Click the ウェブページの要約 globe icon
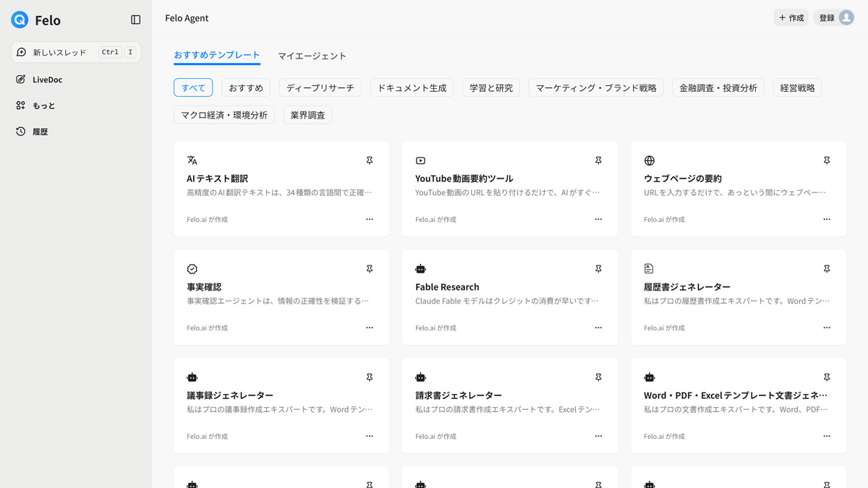 click(649, 160)
